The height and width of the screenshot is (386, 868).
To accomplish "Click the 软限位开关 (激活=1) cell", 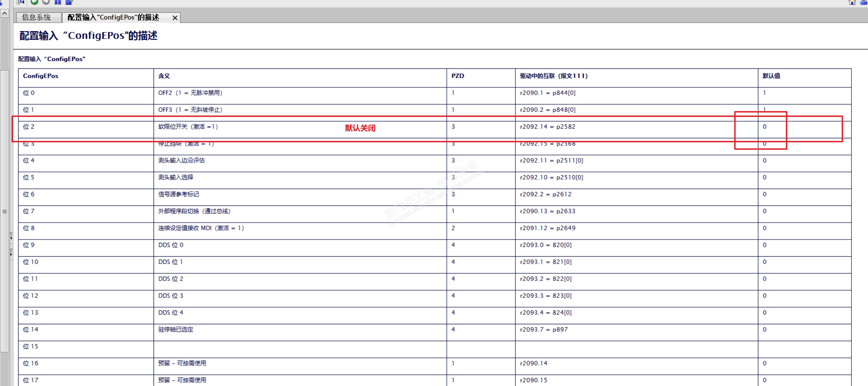I will (188, 127).
